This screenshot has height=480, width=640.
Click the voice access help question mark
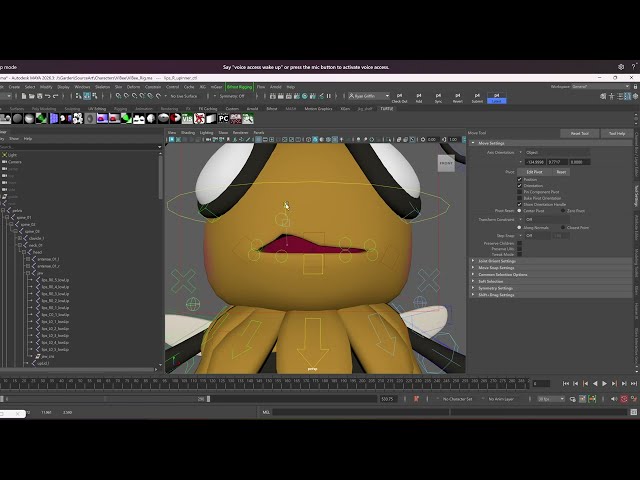click(x=633, y=67)
